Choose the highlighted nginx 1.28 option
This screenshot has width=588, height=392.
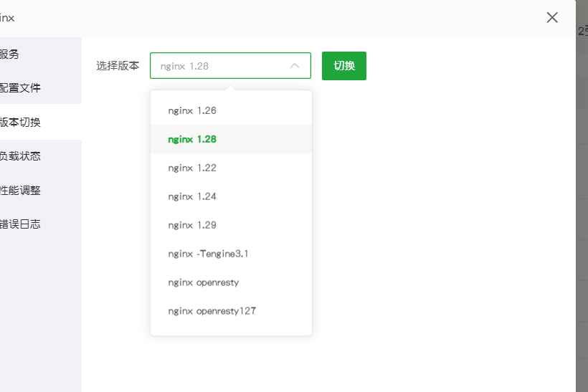coord(231,139)
